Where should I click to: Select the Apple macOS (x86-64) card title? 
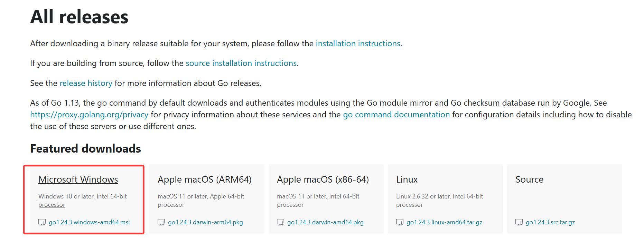(x=323, y=179)
